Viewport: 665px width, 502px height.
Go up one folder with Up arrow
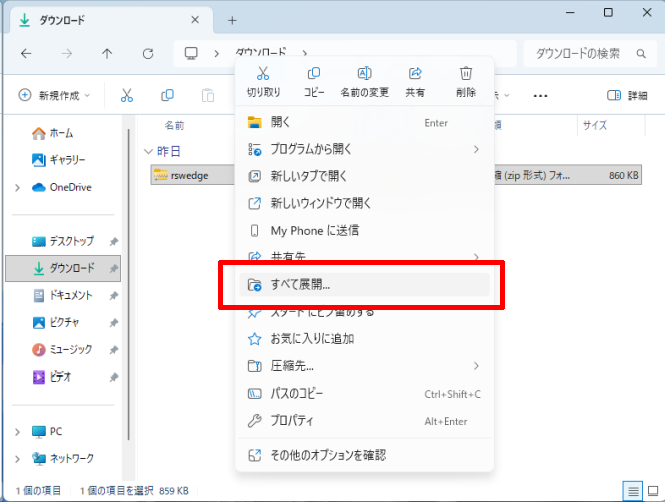pyautogui.click(x=107, y=53)
